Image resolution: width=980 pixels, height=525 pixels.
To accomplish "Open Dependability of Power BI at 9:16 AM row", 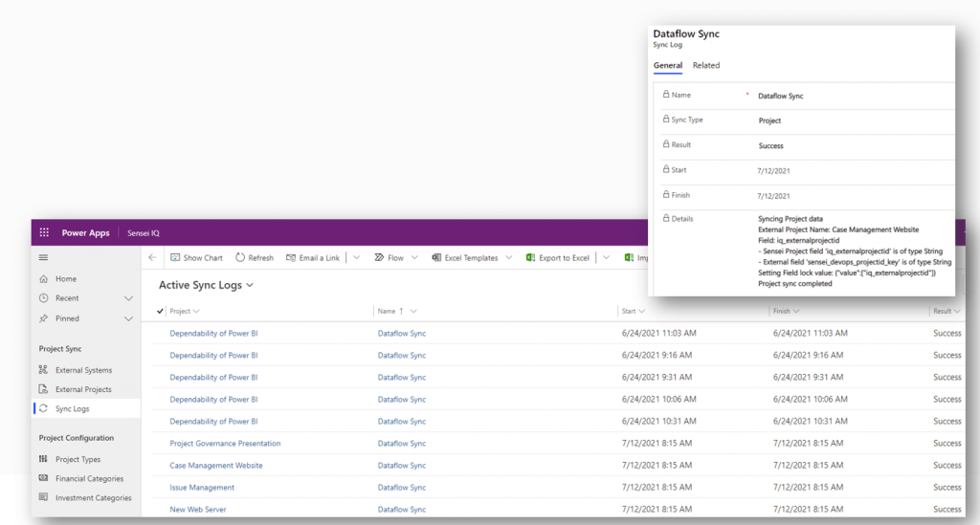I will tap(213, 355).
